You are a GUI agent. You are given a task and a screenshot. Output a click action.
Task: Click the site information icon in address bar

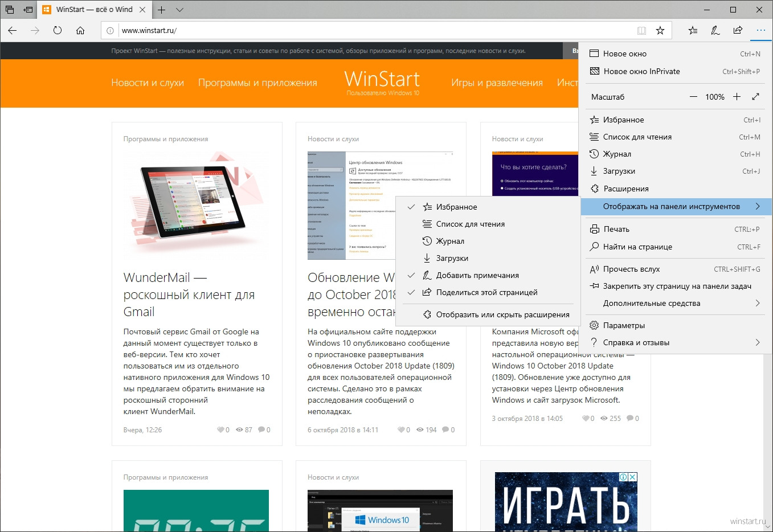coord(110,31)
